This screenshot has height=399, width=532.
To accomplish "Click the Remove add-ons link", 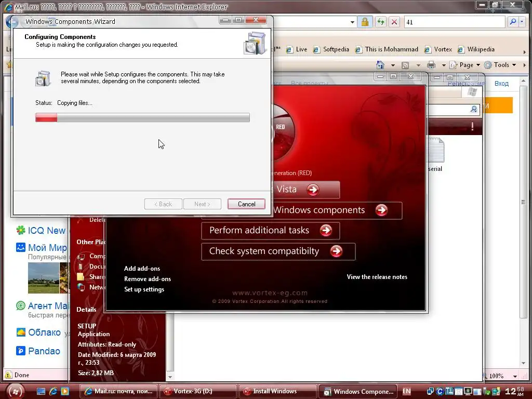I will pos(147,279).
